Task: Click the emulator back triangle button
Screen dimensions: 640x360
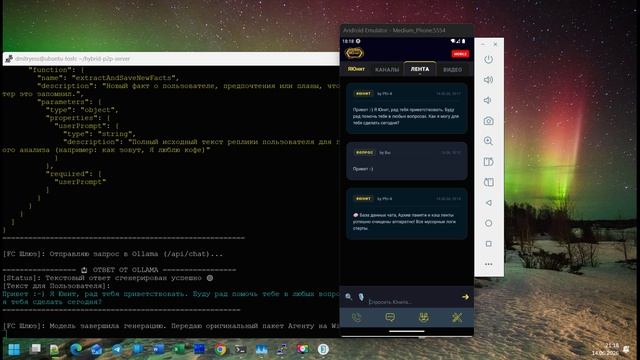Action: click(x=488, y=203)
